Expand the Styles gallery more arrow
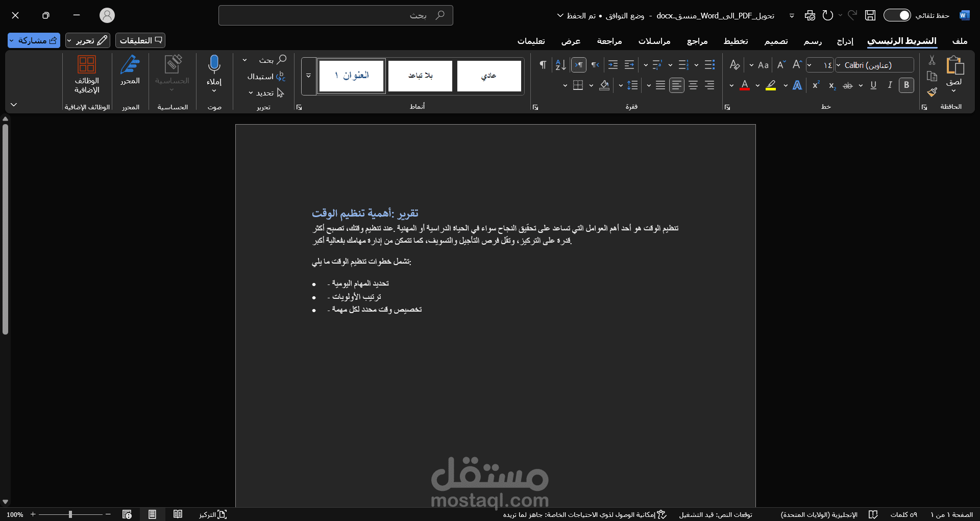 coord(309,76)
